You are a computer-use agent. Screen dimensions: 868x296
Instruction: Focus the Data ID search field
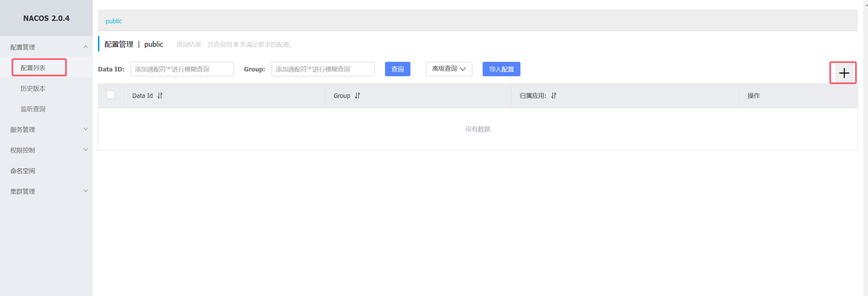point(182,69)
